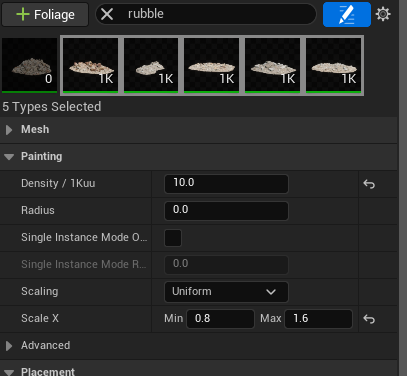This screenshot has height=376, width=407.
Task: Expand the Mesh section
Action: click(x=9, y=130)
